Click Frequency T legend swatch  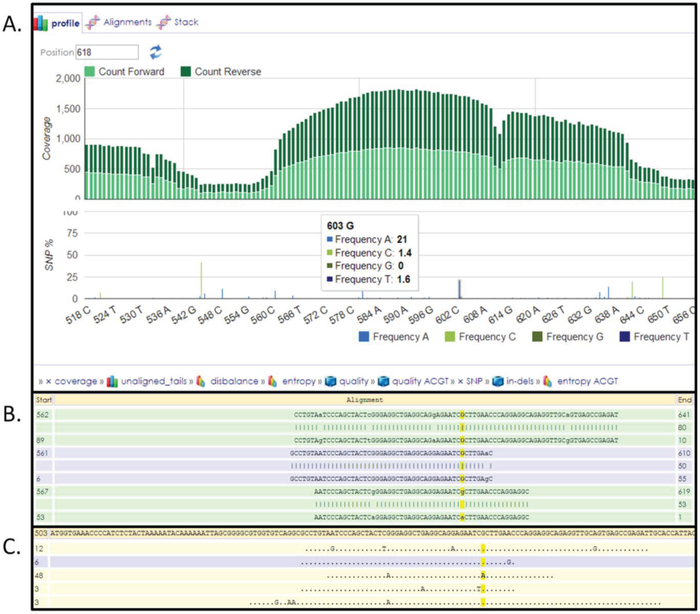(x=625, y=337)
